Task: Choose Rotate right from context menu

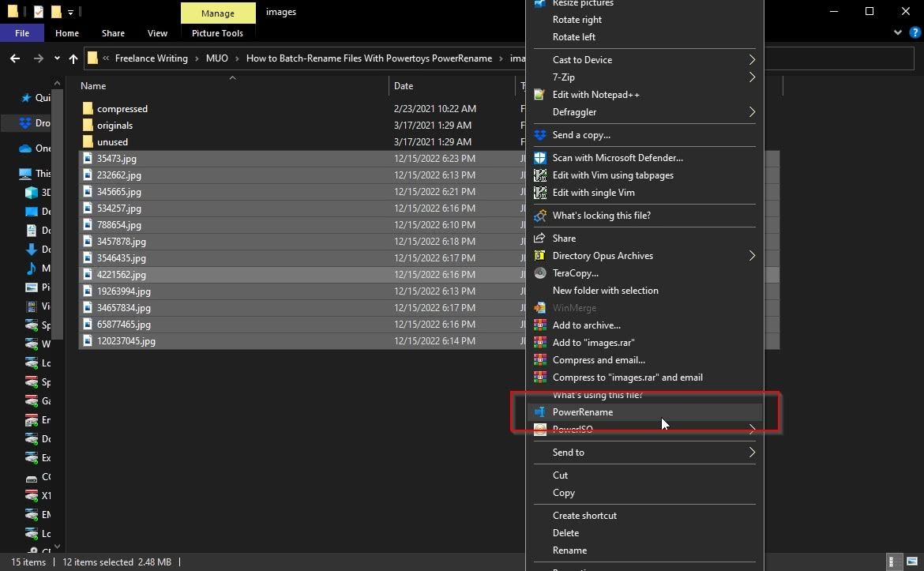Action: pos(577,20)
